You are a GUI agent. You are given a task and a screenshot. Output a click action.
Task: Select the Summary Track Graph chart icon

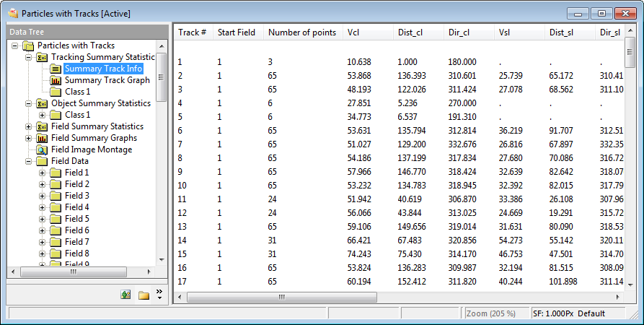tap(56, 80)
